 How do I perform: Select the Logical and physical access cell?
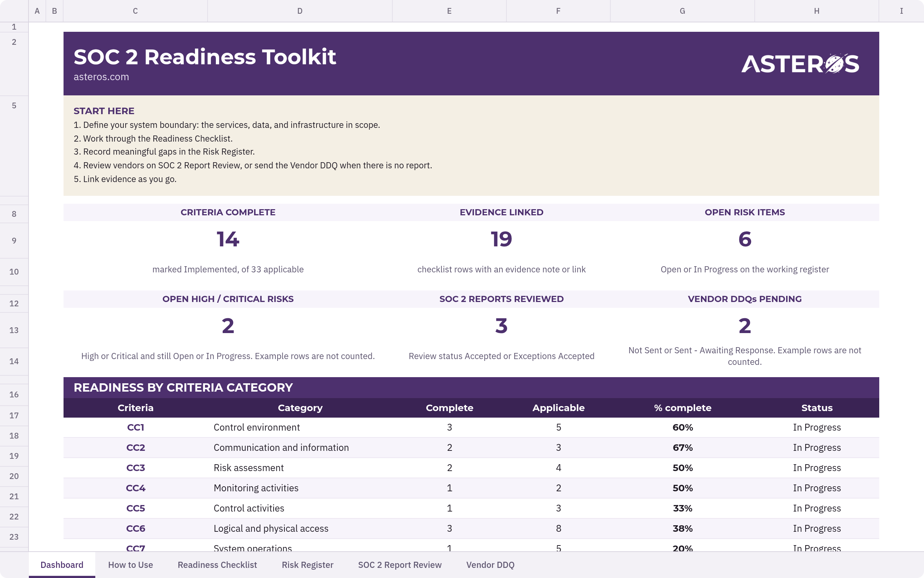(300, 529)
